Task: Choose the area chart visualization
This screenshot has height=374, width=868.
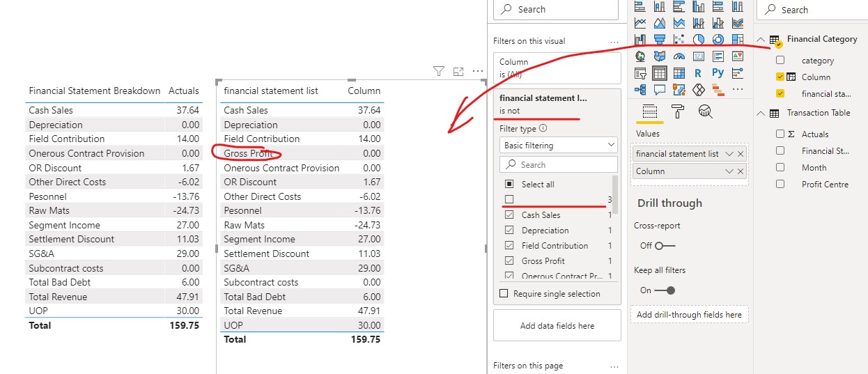Action: [660, 23]
